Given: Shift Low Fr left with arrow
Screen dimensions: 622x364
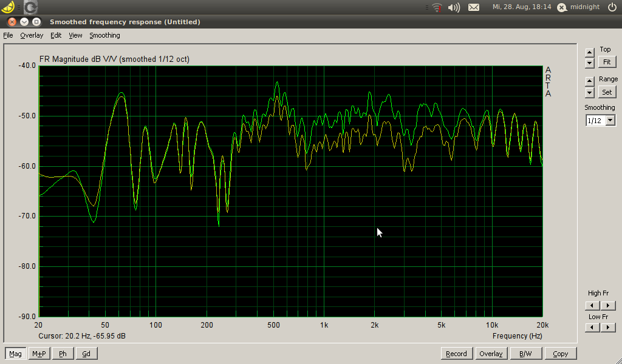Looking at the screenshot, I should click(592, 327).
